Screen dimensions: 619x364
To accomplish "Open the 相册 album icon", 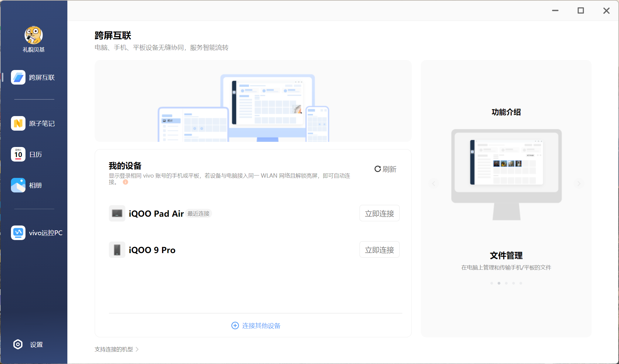I will (18, 185).
